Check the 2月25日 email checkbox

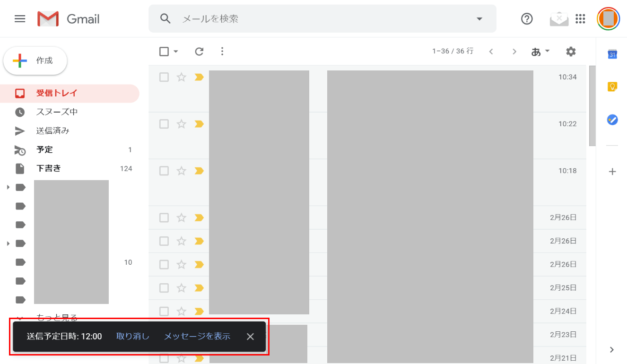click(164, 288)
